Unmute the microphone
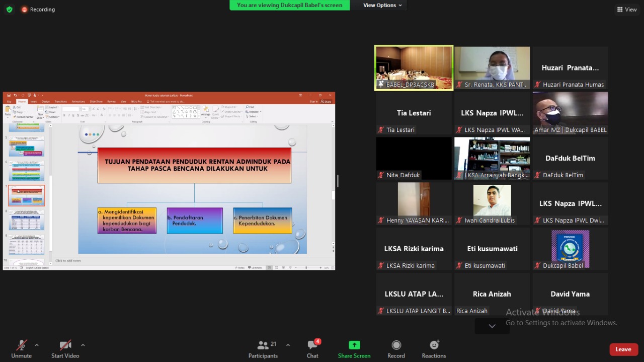Screen dimensions: 644x362 coord(21,349)
